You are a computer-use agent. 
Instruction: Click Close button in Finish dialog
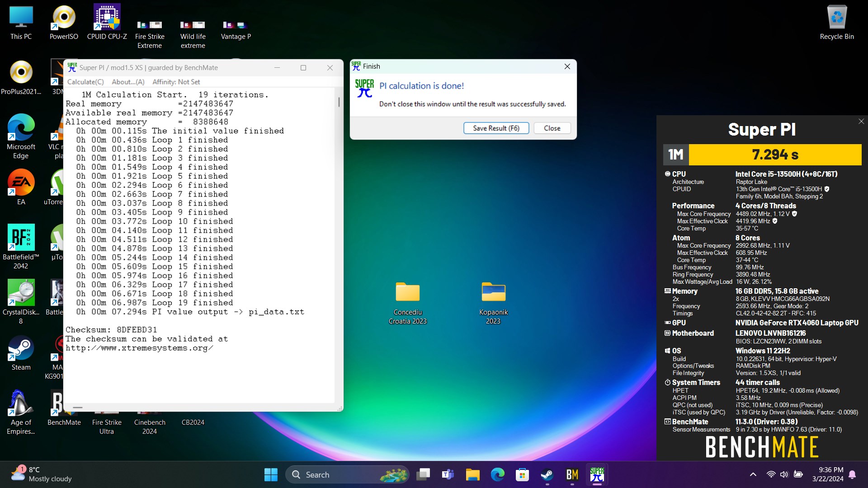(x=552, y=128)
